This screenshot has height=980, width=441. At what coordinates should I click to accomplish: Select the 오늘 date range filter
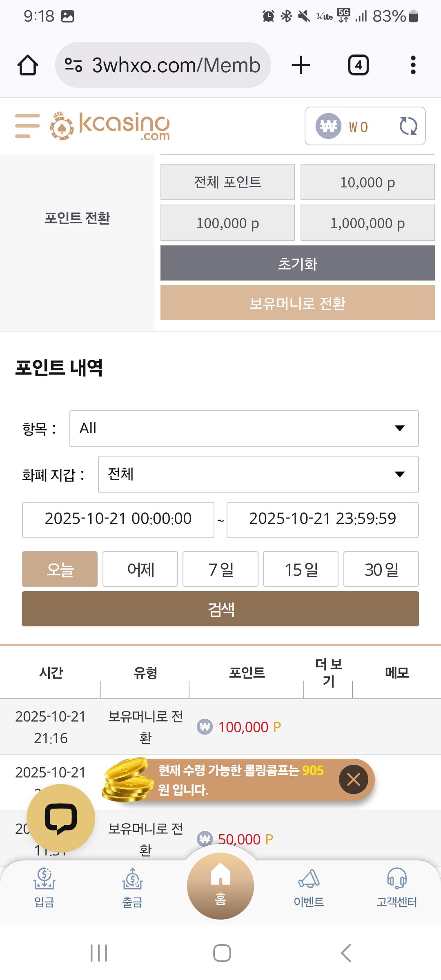pos(60,569)
